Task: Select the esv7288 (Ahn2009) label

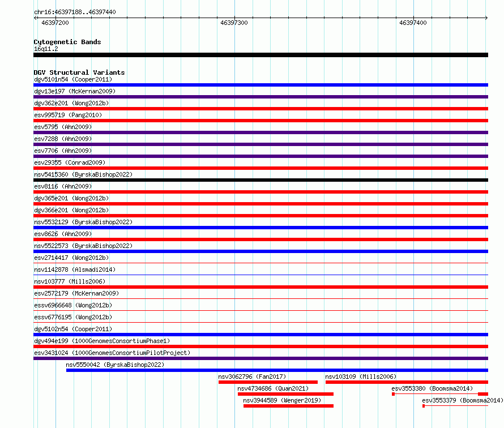Action: (x=63, y=139)
